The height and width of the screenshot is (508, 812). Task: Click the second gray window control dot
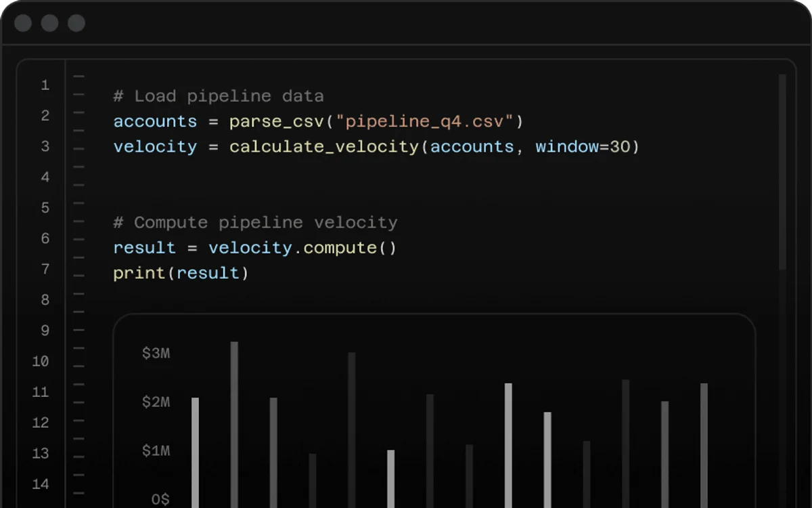pos(49,23)
